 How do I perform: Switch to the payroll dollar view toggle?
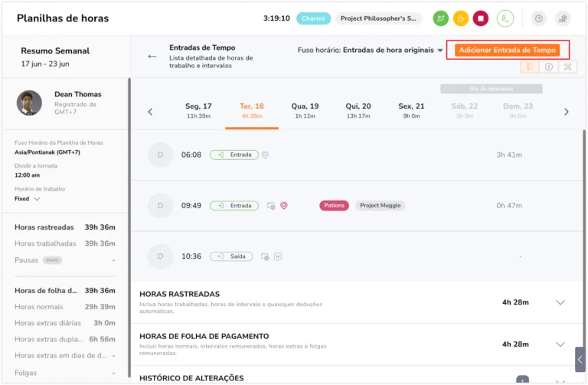coord(549,67)
